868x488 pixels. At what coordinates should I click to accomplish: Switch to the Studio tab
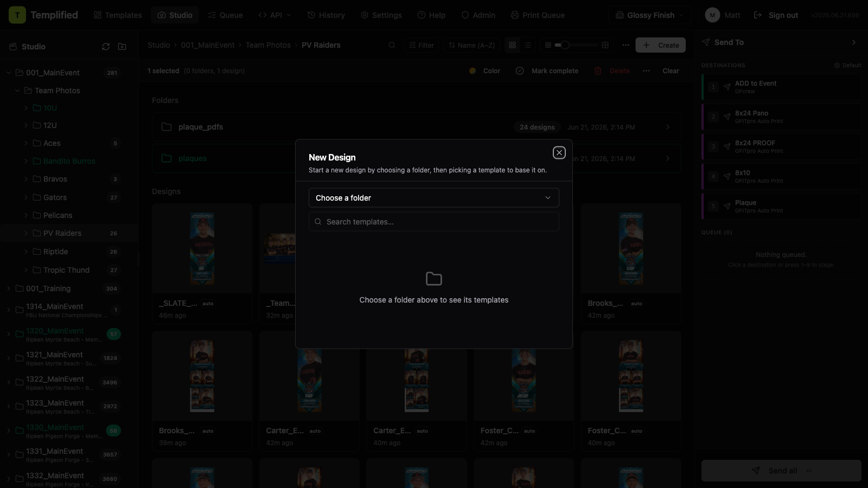[175, 15]
